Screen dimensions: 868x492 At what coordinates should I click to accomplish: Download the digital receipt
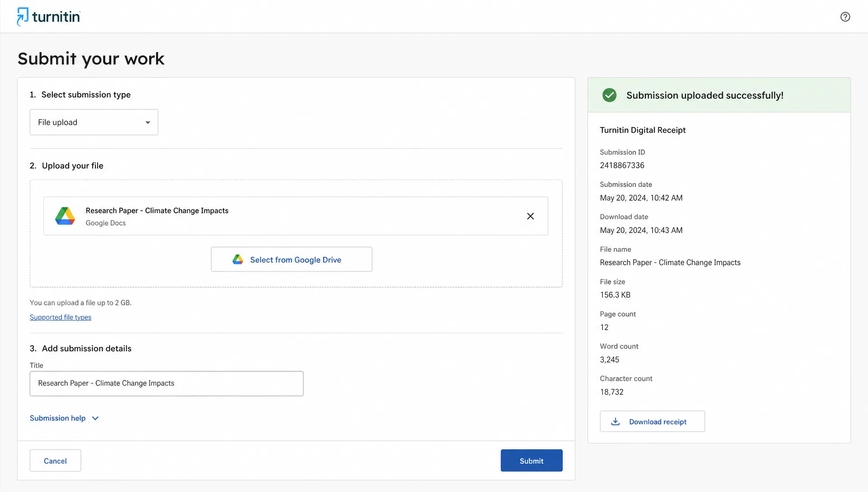tap(652, 421)
